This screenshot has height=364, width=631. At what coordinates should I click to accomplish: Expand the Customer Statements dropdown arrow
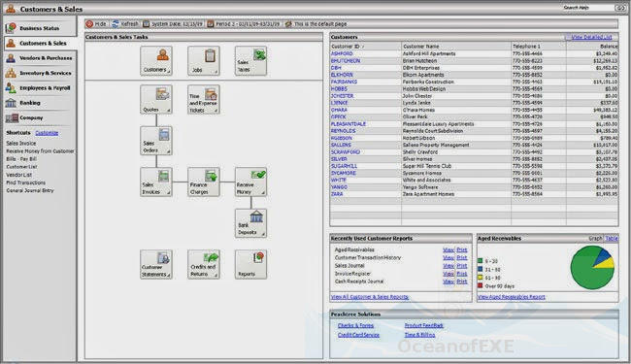click(x=169, y=275)
